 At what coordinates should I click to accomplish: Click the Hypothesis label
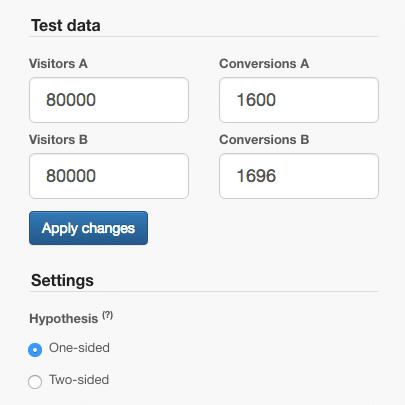click(64, 319)
